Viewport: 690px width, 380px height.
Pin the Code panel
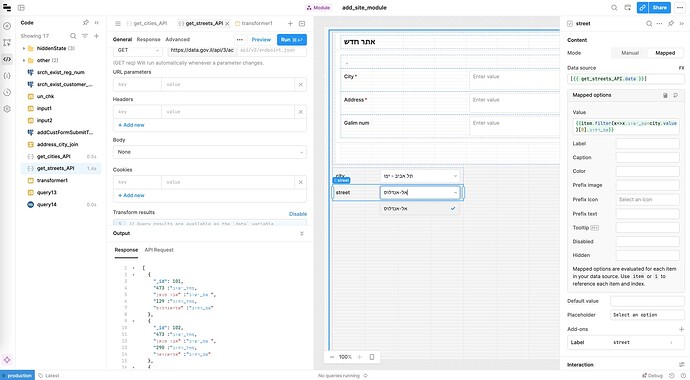click(x=86, y=22)
